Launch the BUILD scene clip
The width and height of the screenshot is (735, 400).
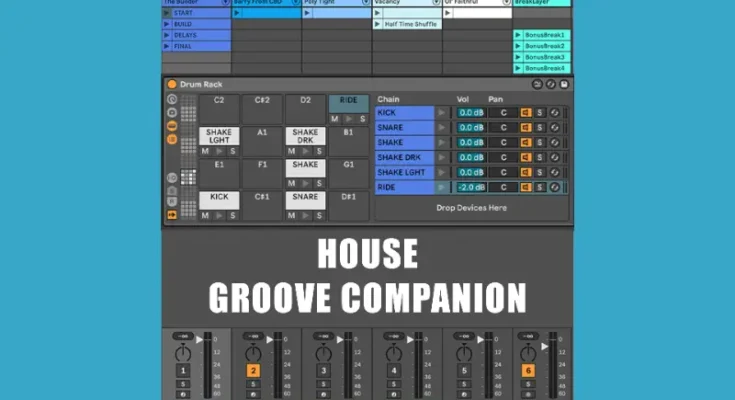pos(167,24)
